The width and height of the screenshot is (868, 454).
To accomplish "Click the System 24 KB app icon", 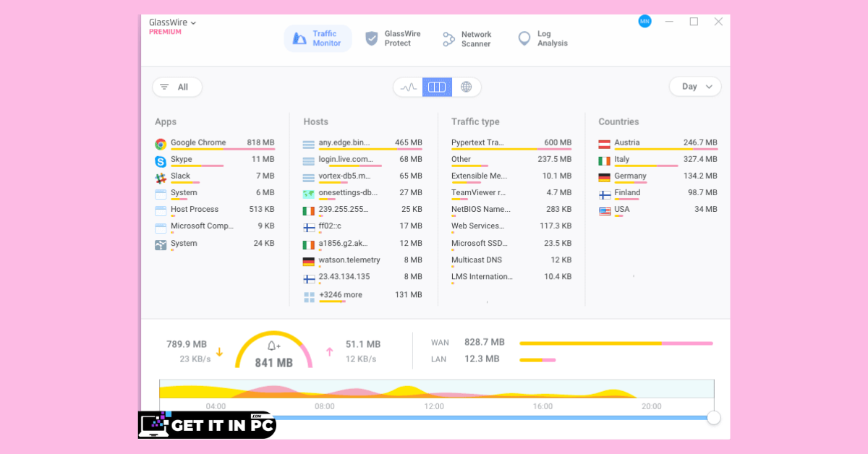I will click(x=161, y=244).
